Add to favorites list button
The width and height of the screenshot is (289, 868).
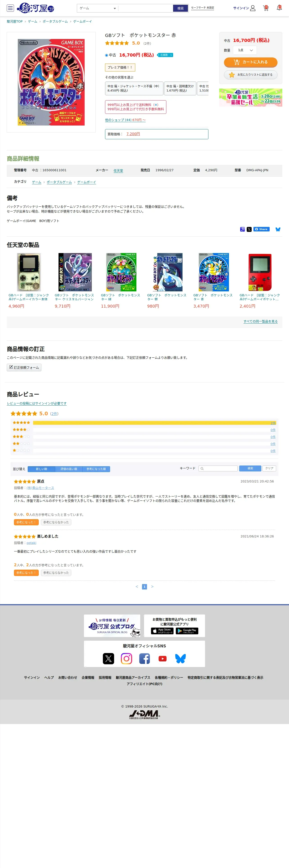coord(251,75)
